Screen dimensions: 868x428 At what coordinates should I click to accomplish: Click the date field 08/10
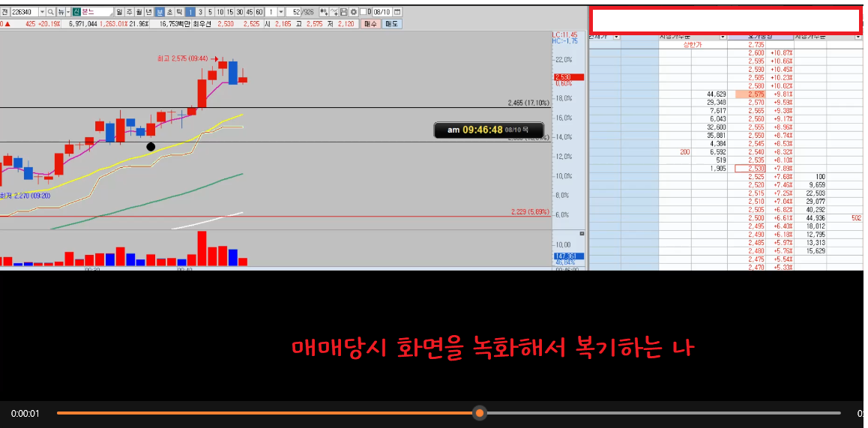point(382,12)
